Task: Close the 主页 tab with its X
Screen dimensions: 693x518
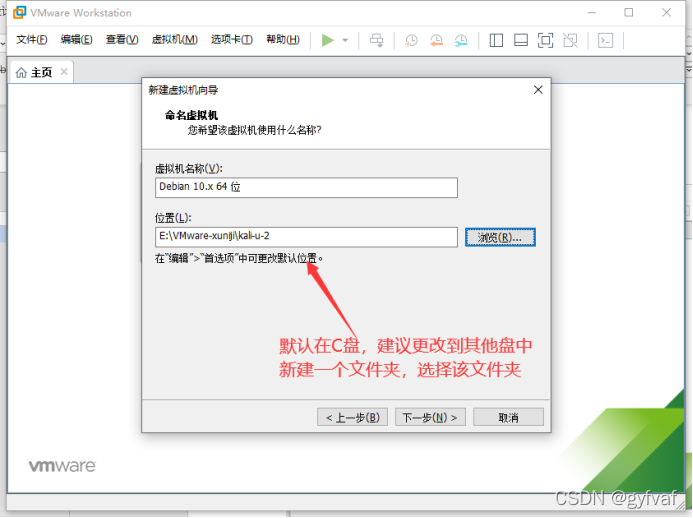Action: (64, 72)
